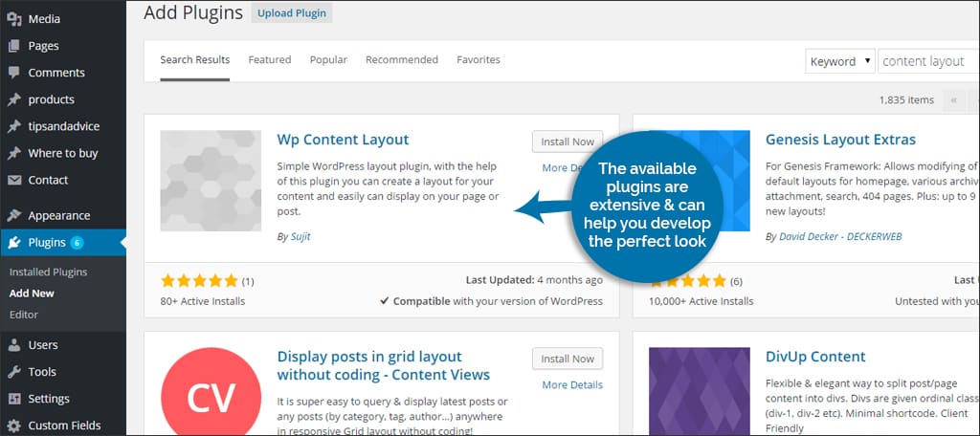This screenshot has height=436, width=980.
Task: Click the Plugins plug icon
Action: pos(13,243)
